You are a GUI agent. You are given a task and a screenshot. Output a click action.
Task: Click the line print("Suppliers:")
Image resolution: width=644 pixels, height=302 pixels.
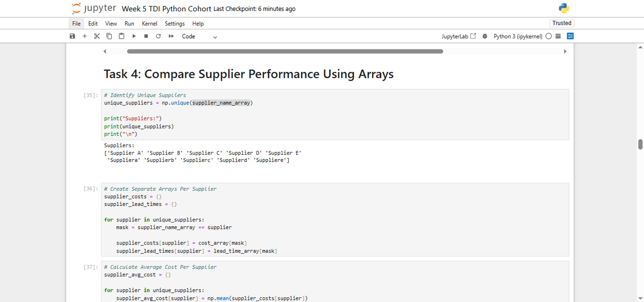coord(133,118)
